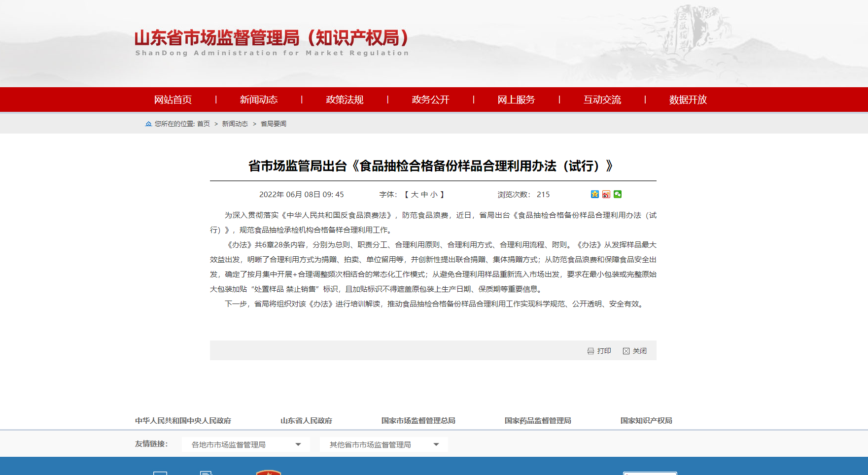Visit 山东省人民政府 link
868x475 pixels.
[306, 420]
